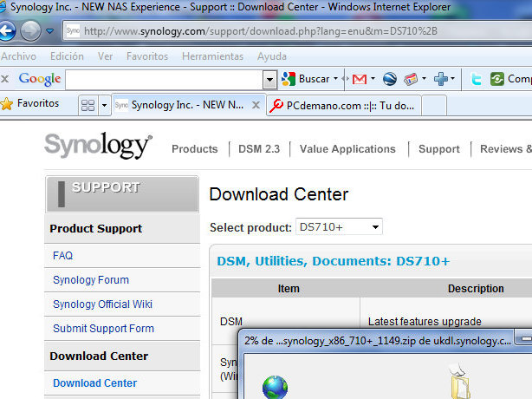The height and width of the screenshot is (399, 532).
Task: Click the folder icon in download dialog
Action: coord(460,381)
